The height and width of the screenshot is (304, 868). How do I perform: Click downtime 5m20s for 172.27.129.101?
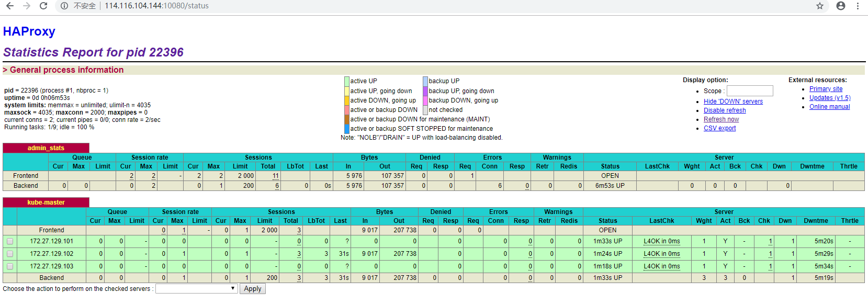click(824, 241)
